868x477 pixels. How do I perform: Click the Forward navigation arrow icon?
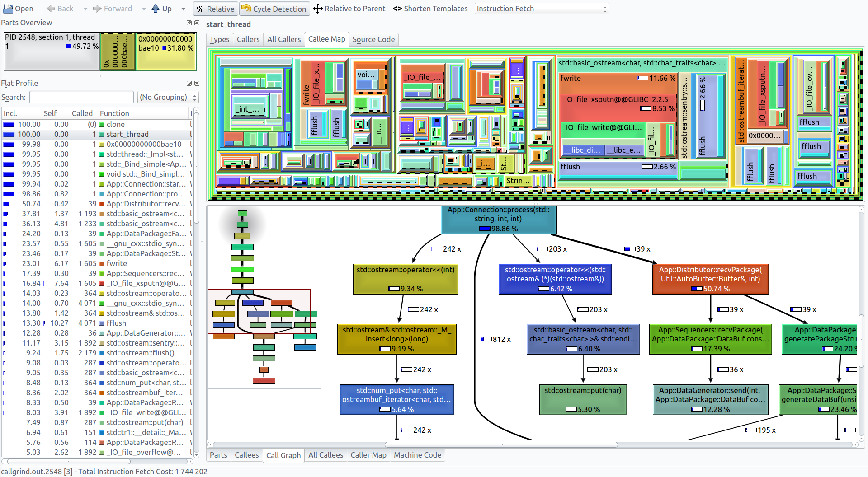click(x=97, y=9)
